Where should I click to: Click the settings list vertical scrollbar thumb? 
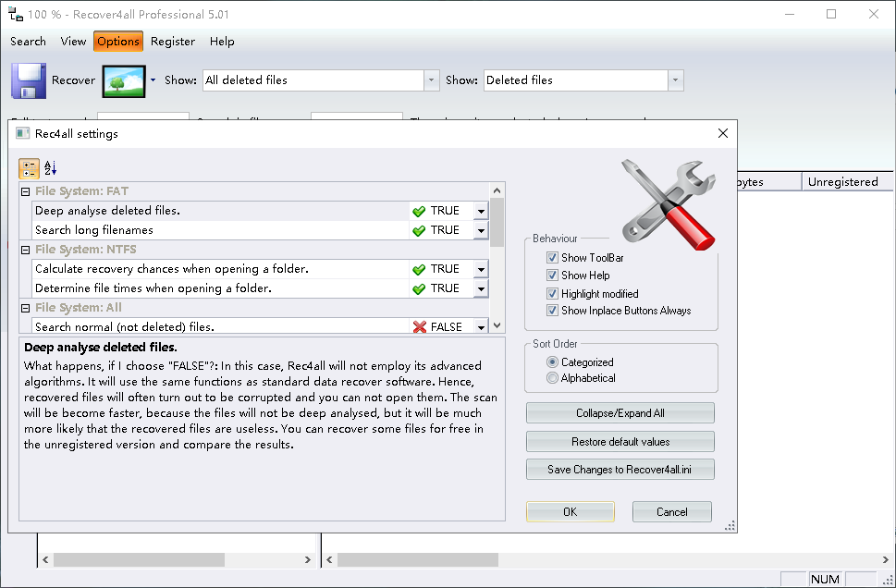coord(497,222)
